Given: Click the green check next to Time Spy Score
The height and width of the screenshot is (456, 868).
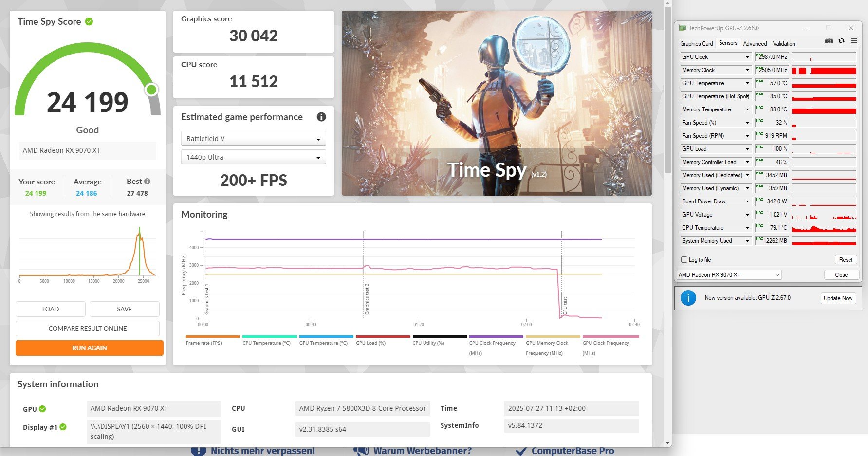Looking at the screenshot, I should pyautogui.click(x=89, y=21).
